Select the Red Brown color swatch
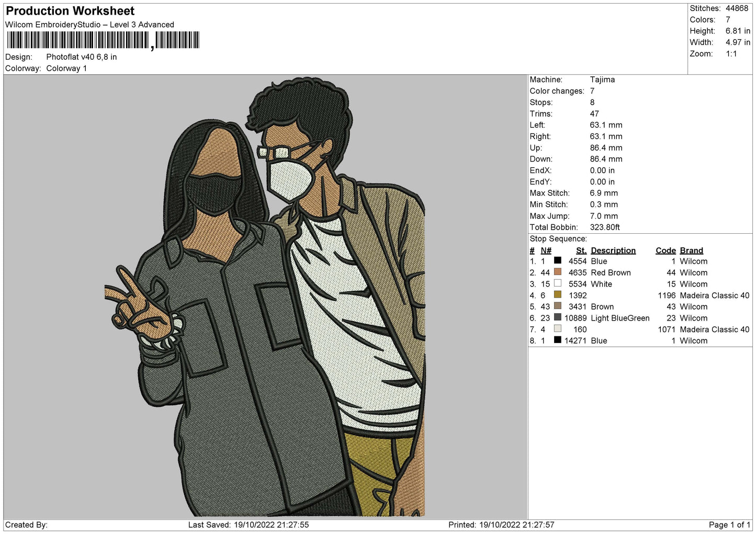The image size is (756, 534). pos(558,272)
